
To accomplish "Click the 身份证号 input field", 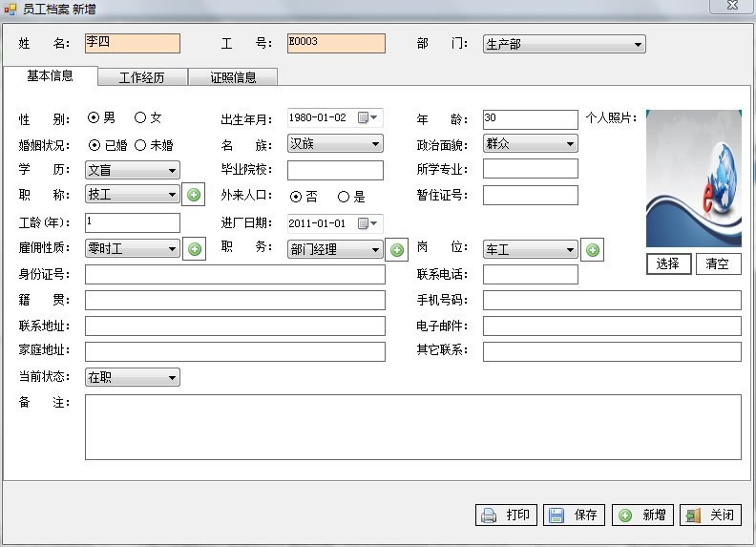I will click(x=235, y=275).
